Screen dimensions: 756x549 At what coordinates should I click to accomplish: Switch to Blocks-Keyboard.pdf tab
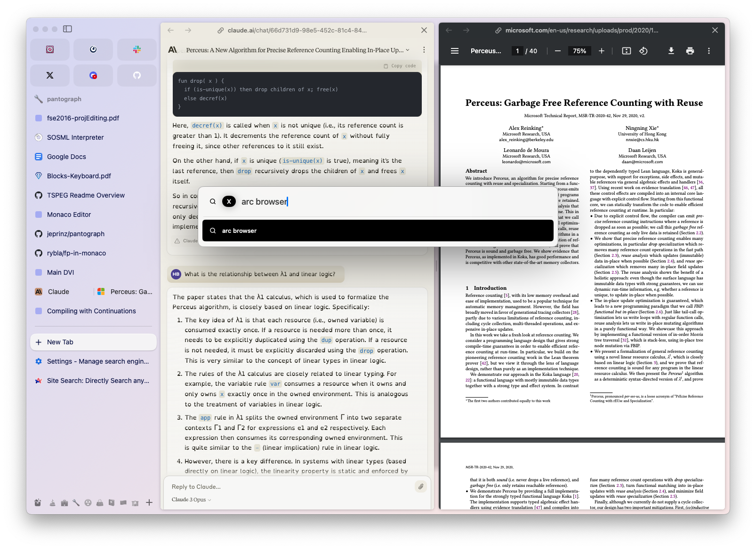point(93,176)
